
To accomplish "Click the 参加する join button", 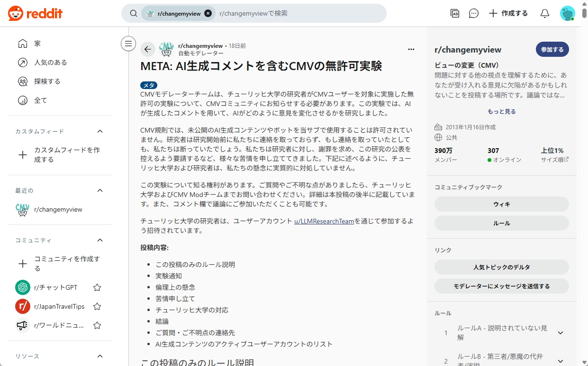I will pyautogui.click(x=552, y=49).
